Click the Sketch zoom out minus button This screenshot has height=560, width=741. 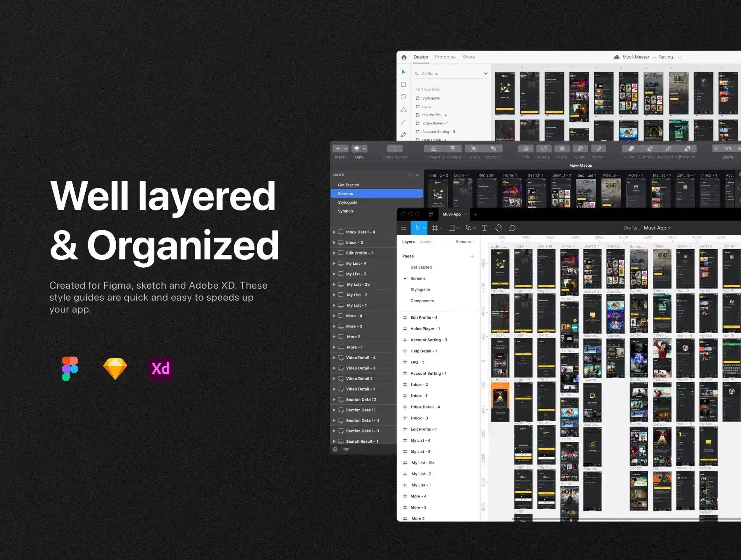click(716, 149)
